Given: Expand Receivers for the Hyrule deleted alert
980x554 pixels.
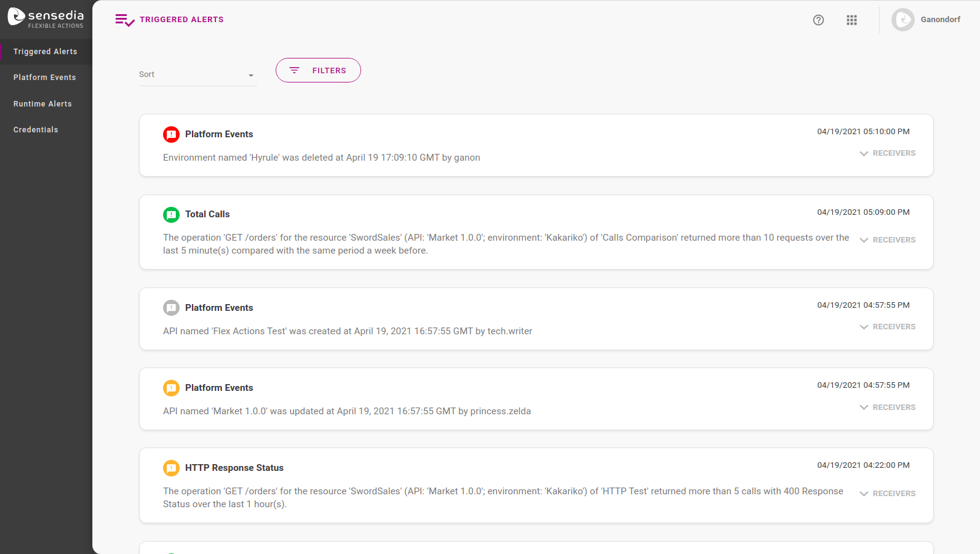Looking at the screenshot, I should point(888,153).
